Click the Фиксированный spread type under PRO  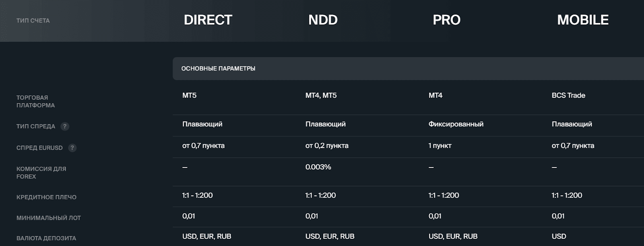point(456,124)
